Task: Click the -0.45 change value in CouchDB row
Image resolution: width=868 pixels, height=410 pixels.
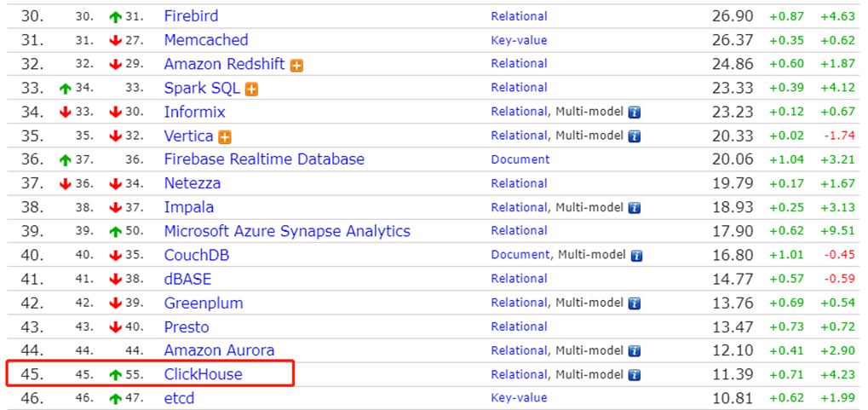Action: [839, 256]
